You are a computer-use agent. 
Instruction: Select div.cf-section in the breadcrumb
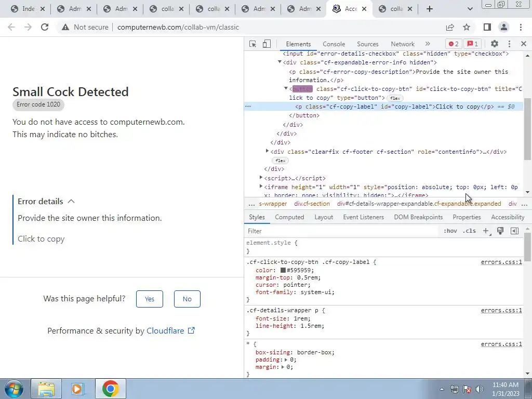point(312,204)
